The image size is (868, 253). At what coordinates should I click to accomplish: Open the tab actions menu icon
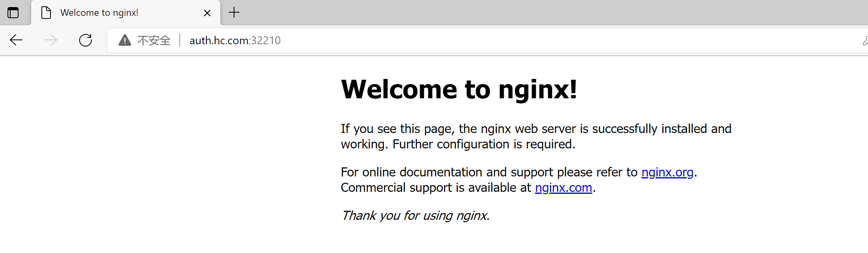(x=13, y=13)
